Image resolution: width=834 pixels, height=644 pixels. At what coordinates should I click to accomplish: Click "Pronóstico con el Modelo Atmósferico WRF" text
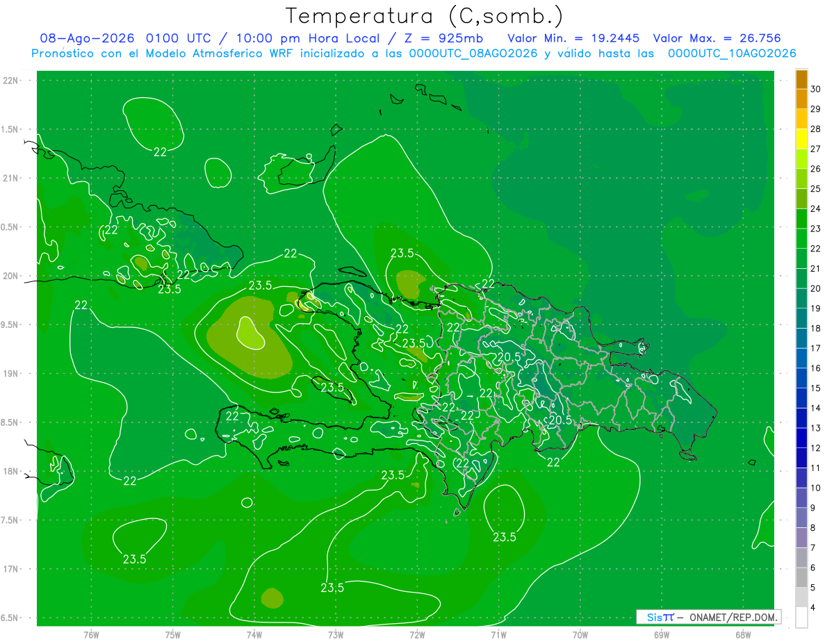(x=164, y=53)
